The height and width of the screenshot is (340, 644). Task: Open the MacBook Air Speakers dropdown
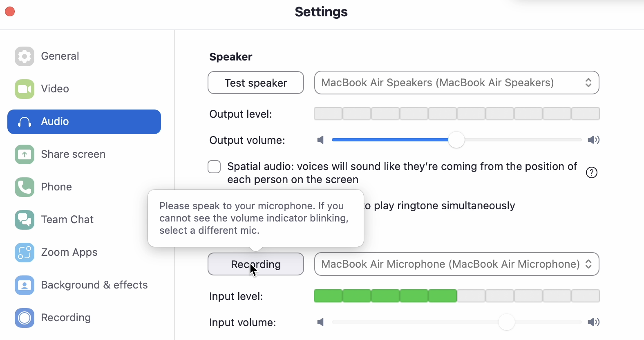click(x=457, y=83)
